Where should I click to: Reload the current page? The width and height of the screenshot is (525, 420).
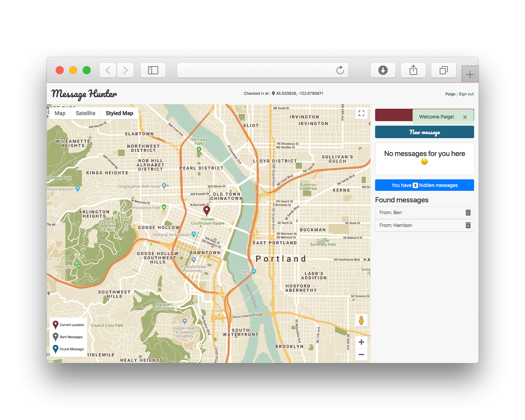pyautogui.click(x=340, y=70)
